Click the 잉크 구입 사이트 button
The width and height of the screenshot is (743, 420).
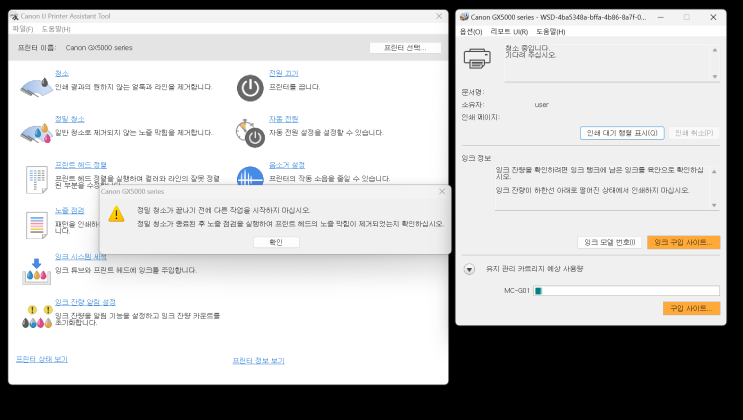[683, 242]
